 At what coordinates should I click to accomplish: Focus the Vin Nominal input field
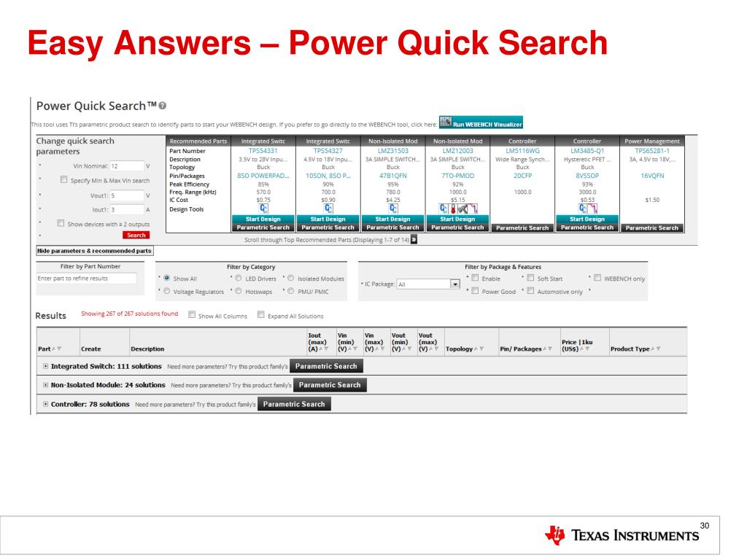127,166
